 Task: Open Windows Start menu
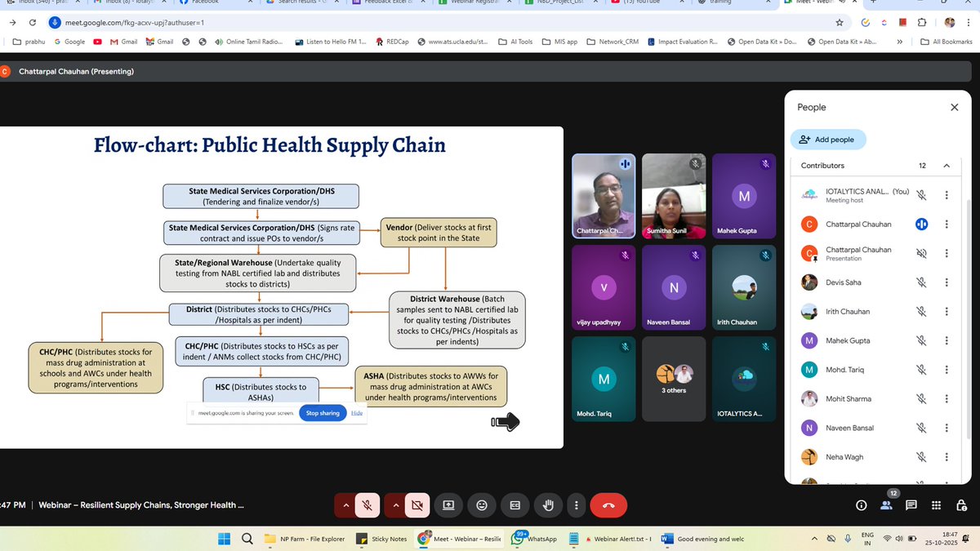pyautogui.click(x=224, y=539)
